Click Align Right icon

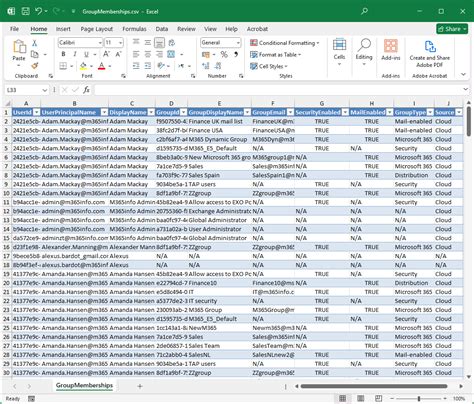pos(159,54)
